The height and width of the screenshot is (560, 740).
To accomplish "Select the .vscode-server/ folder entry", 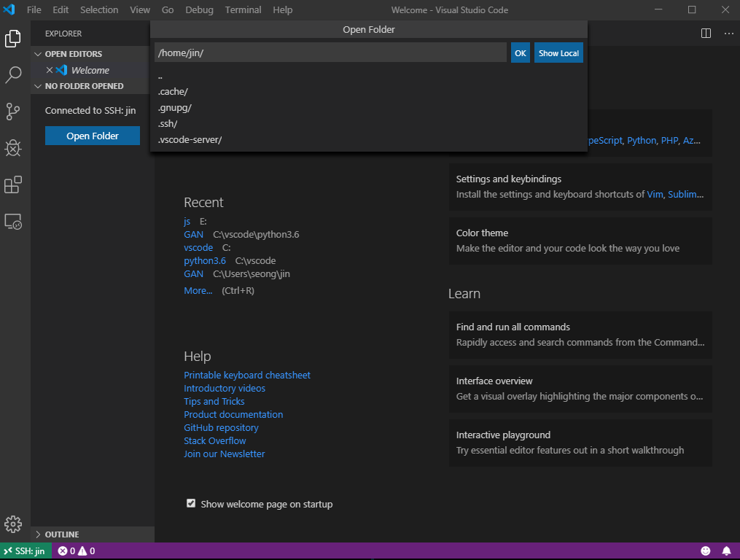I will (x=369, y=140).
